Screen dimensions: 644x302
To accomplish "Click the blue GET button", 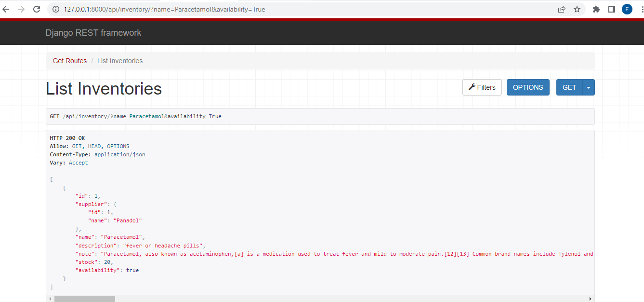I will pos(569,87).
